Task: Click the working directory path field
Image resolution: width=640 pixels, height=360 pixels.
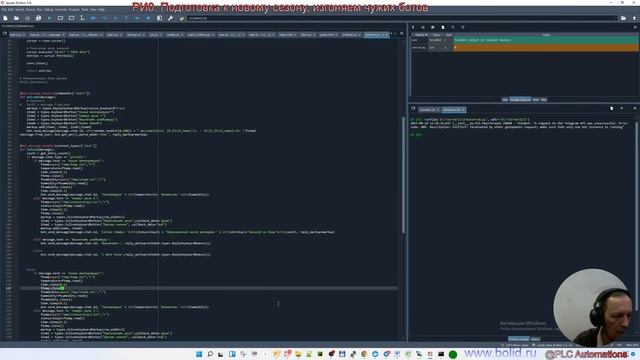Action: click(402, 18)
